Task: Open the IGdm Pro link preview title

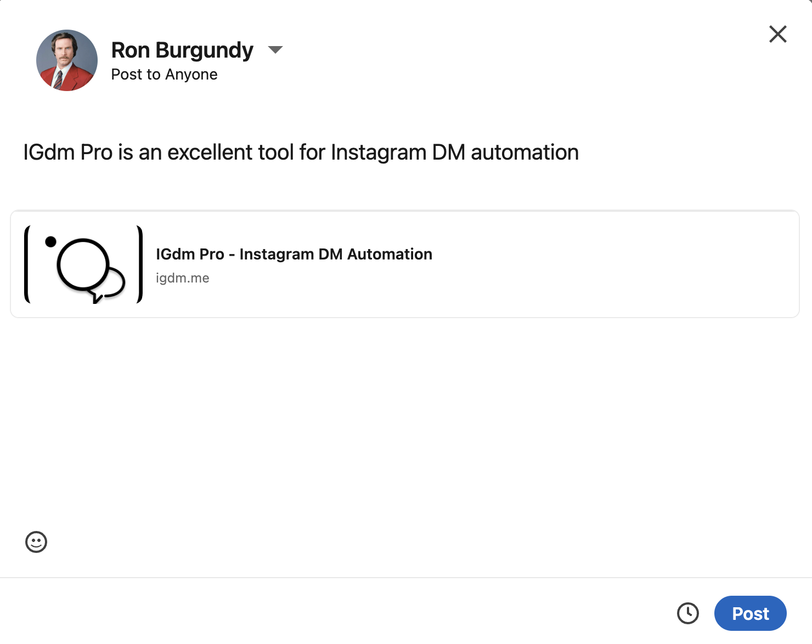Action: point(294,254)
